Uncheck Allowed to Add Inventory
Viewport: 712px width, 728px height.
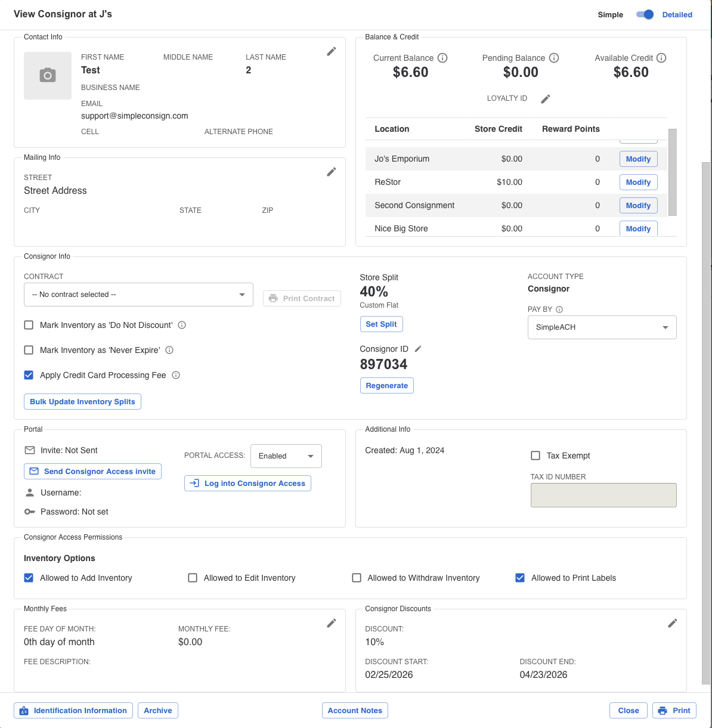point(29,578)
